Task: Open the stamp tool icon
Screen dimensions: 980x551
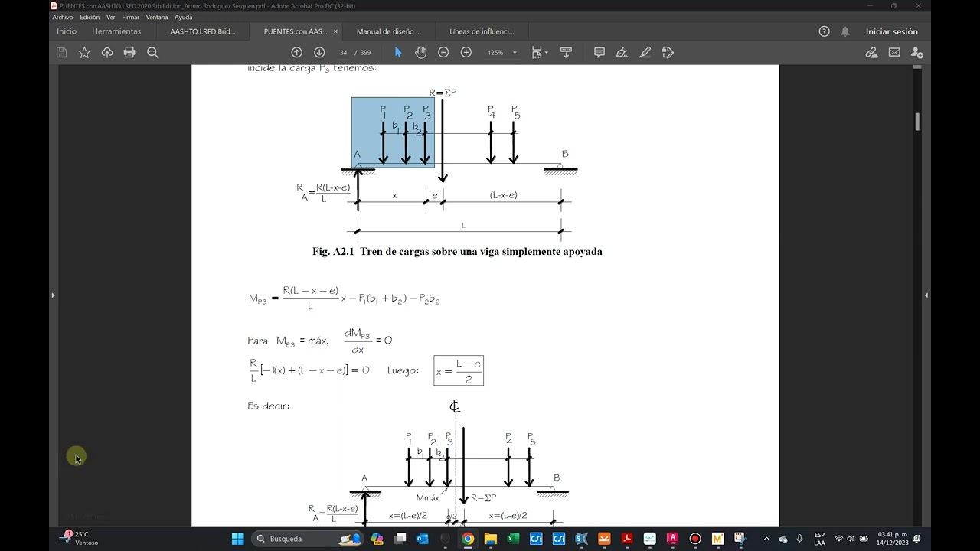Action: pos(668,52)
